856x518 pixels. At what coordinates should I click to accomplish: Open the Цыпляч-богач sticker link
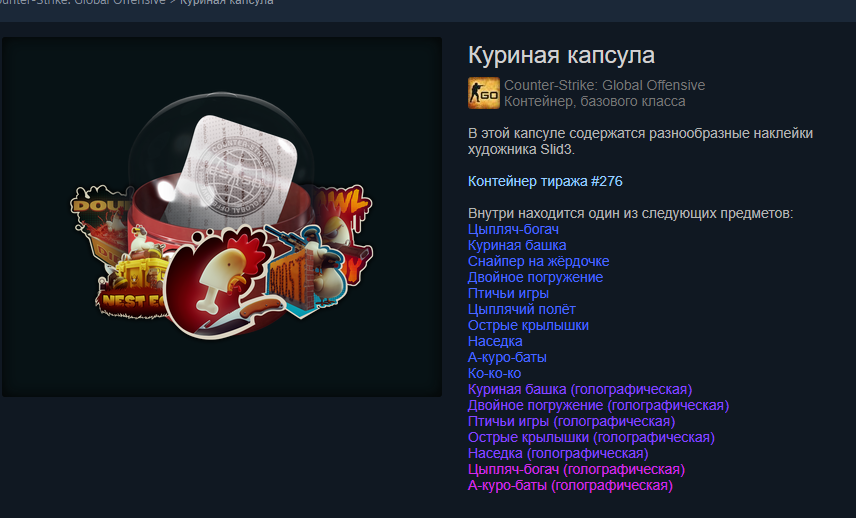[513, 229]
